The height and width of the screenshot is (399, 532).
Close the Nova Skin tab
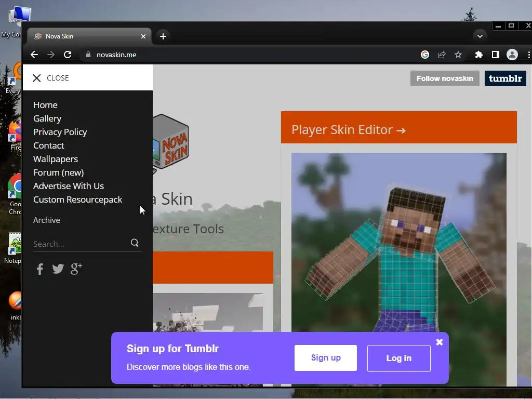click(x=143, y=36)
